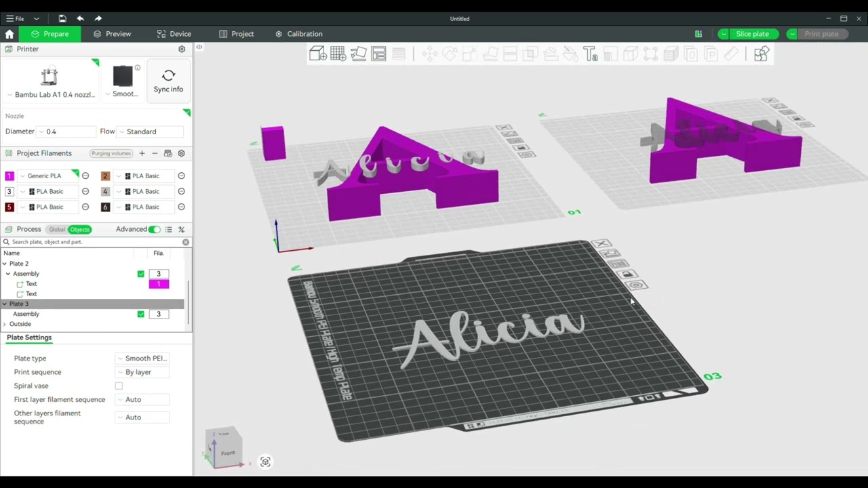Select the Text shape tool
The image size is (868, 488).
(590, 54)
